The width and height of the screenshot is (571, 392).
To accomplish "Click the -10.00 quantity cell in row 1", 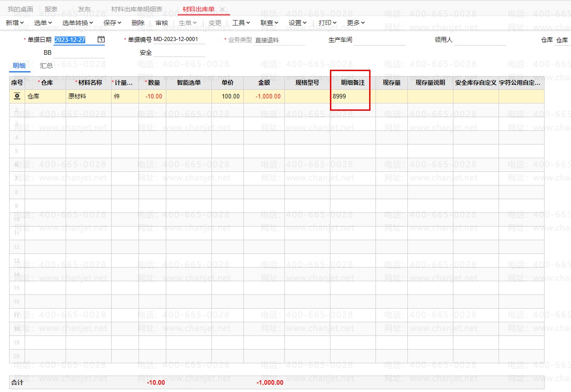I will pyautogui.click(x=152, y=97).
